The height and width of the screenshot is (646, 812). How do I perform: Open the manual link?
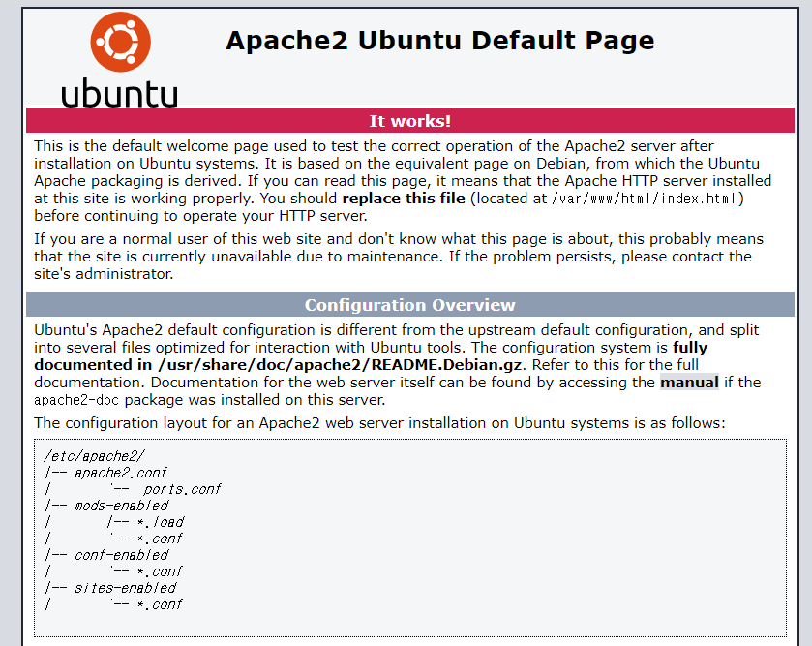[689, 383]
